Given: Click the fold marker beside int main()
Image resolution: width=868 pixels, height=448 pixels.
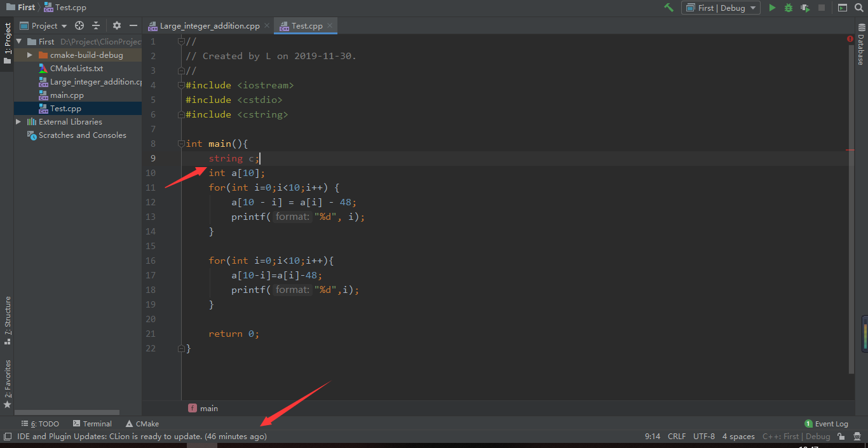Looking at the screenshot, I should [x=182, y=144].
